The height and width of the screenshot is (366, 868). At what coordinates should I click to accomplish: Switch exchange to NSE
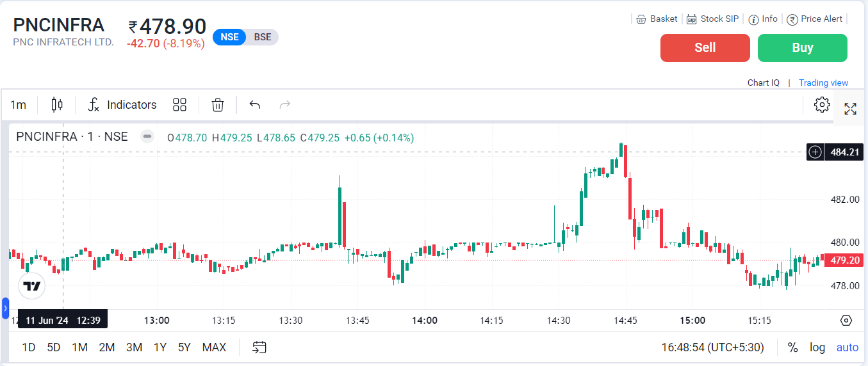point(229,37)
